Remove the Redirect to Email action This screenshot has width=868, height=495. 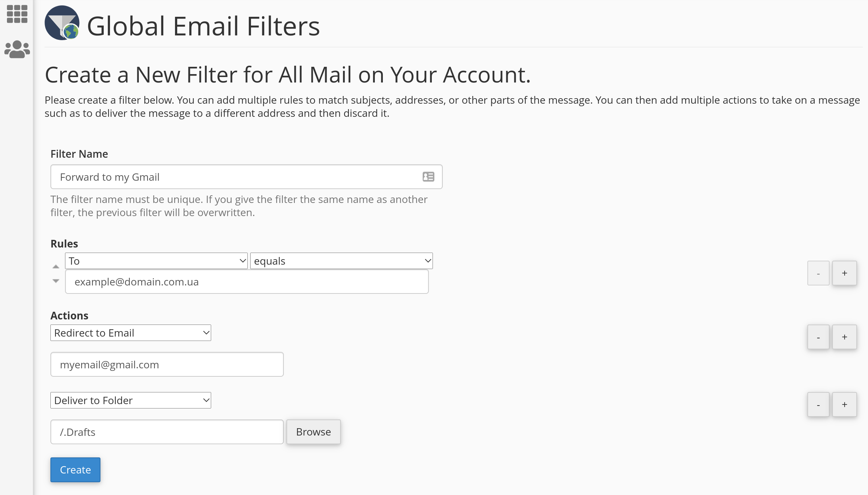tap(818, 337)
